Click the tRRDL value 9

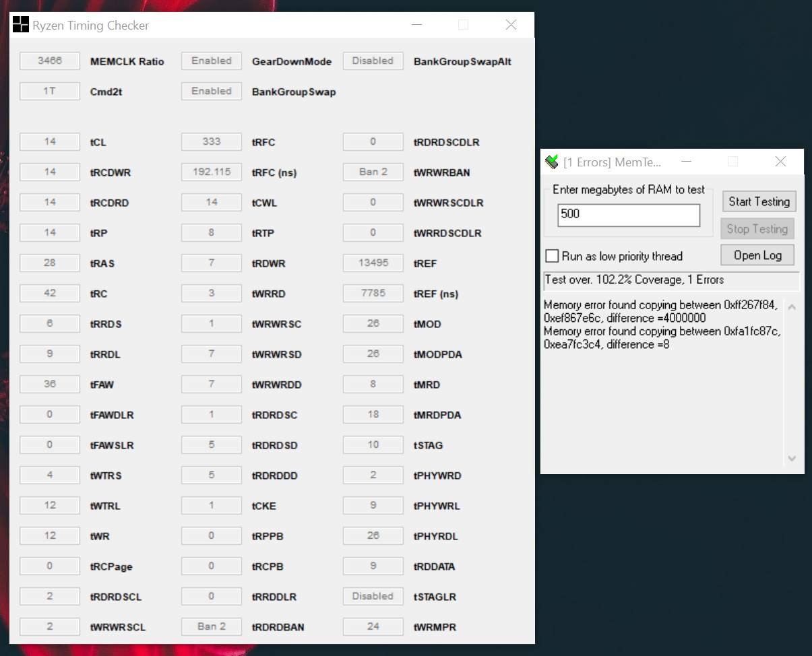pyautogui.click(x=50, y=354)
